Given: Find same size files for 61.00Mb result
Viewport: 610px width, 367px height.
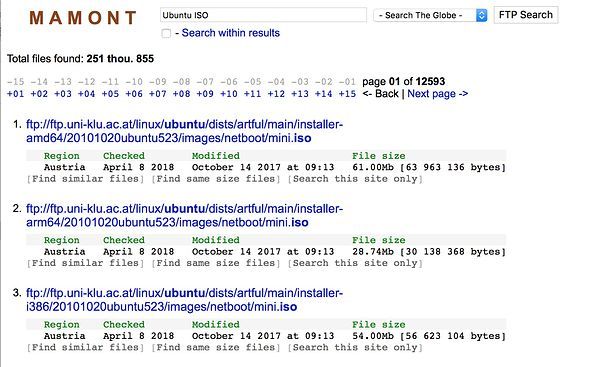Looking at the screenshot, I should 216,179.
